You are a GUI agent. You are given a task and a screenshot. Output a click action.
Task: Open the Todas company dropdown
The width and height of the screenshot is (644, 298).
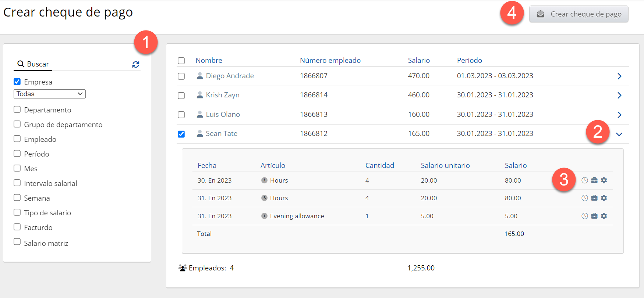coord(50,94)
